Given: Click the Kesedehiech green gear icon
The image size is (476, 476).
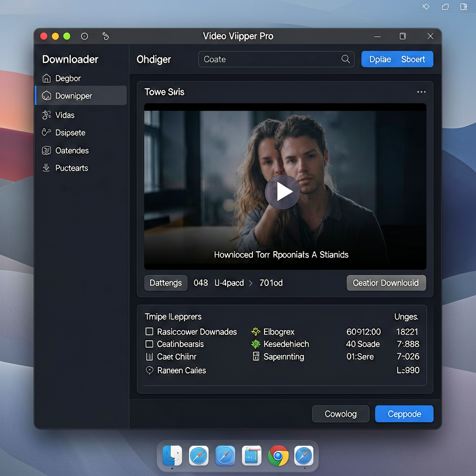Looking at the screenshot, I should [x=256, y=344].
